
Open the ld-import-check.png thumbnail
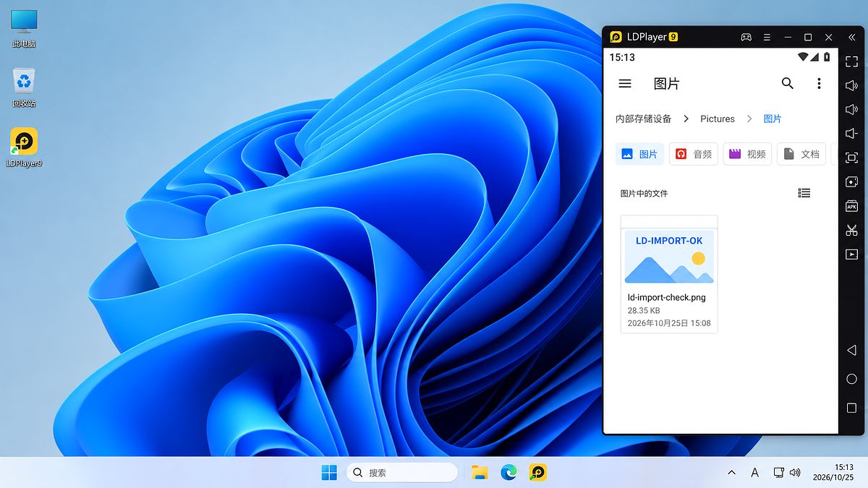pos(669,257)
